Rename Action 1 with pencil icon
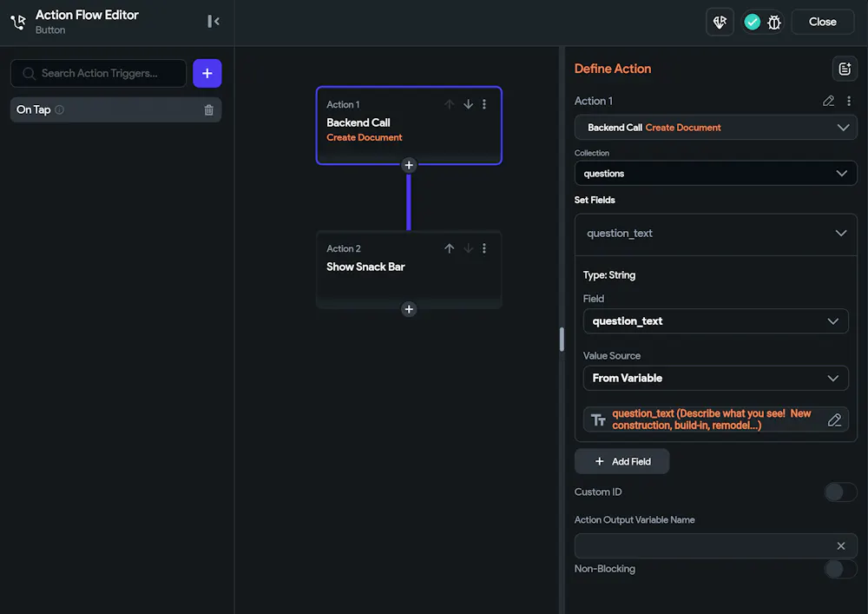868x614 pixels. [x=828, y=101]
